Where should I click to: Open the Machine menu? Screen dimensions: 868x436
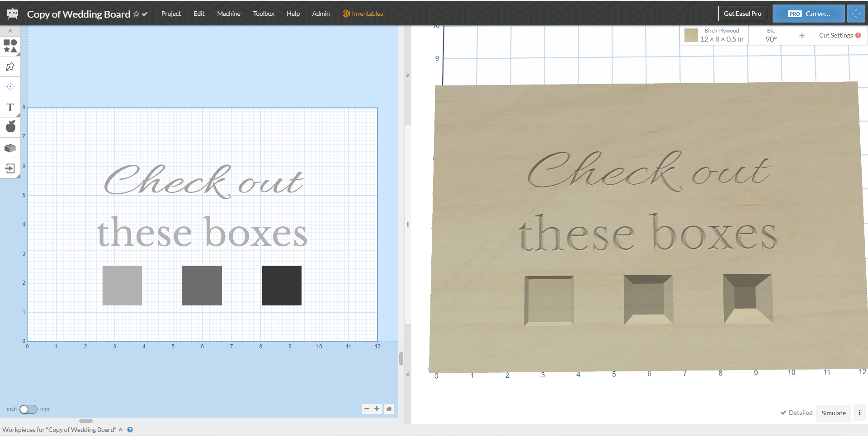pos(228,14)
